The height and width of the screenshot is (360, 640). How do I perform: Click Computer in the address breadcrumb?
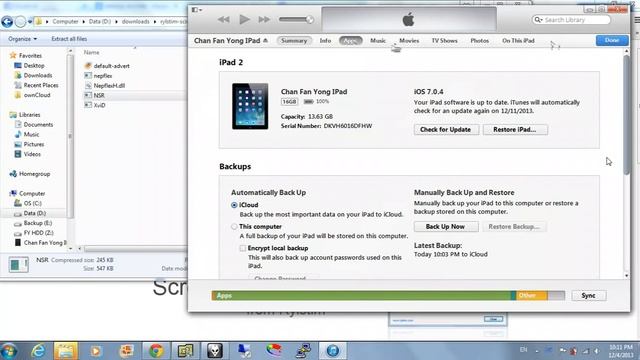(65, 21)
